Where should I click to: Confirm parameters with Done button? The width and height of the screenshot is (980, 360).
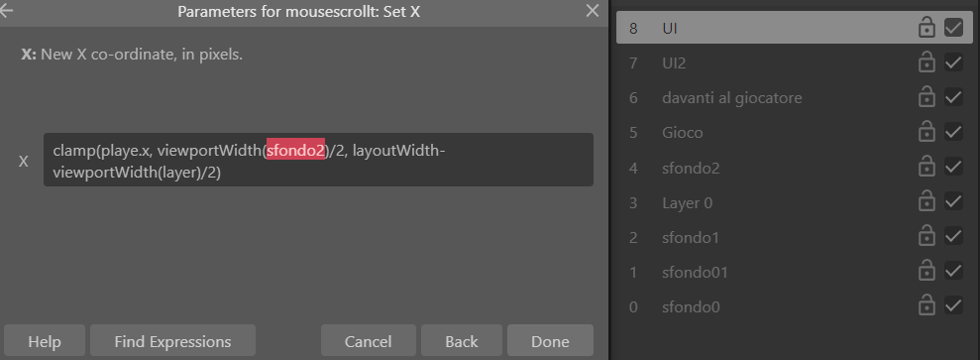click(x=550, y=342)
